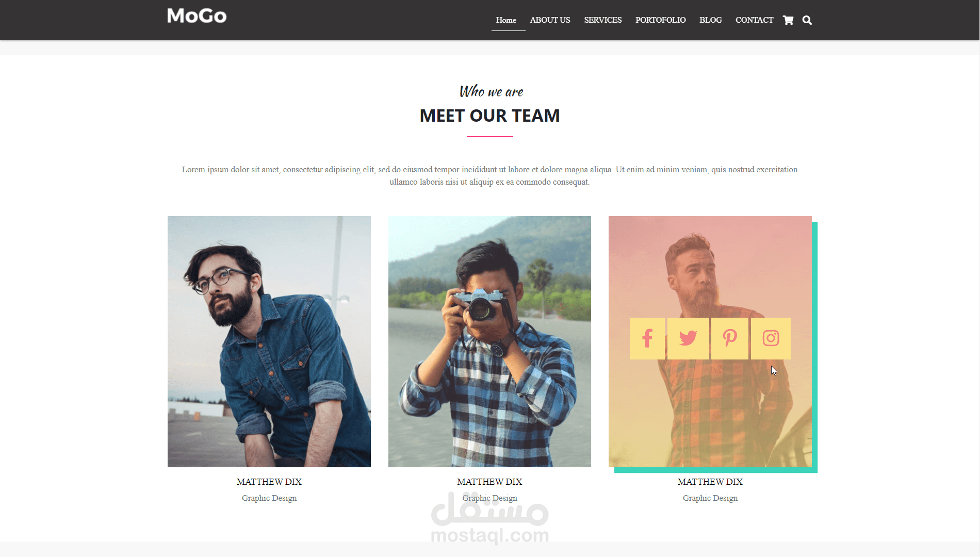
Task: Open the Facebook icon on team card
Action: (x=647, y=338)
